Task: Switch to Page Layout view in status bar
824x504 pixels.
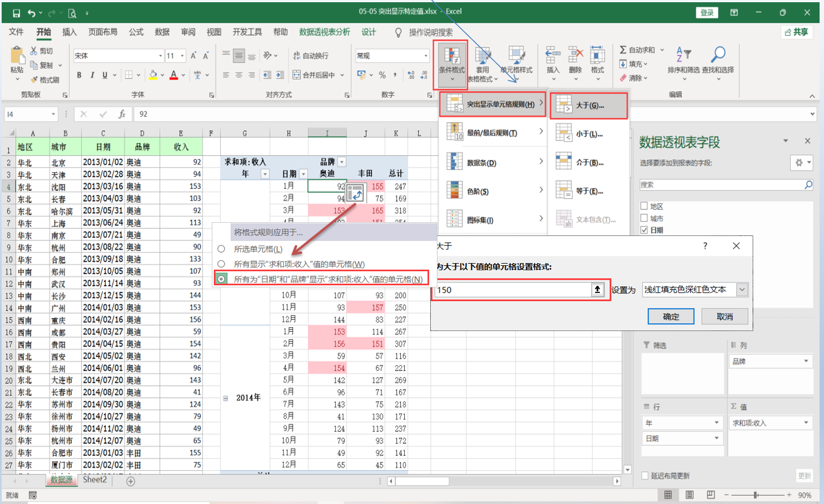Action: 689,495
